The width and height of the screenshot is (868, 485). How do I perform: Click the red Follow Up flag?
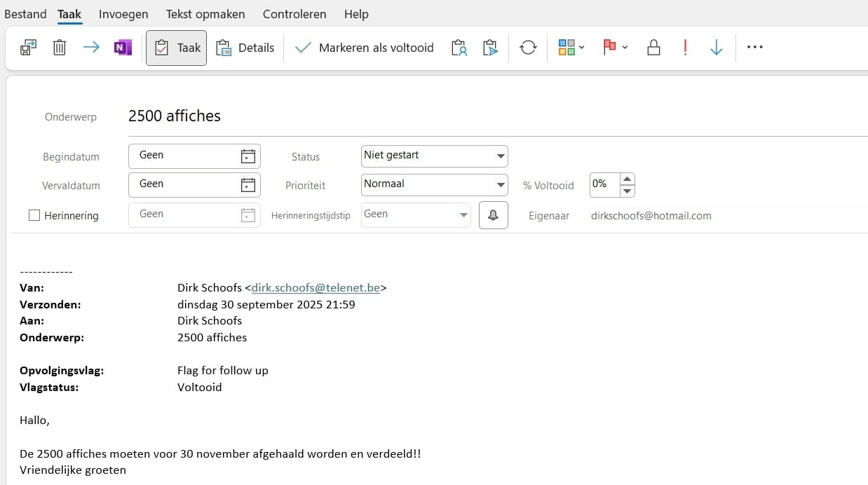609,48
